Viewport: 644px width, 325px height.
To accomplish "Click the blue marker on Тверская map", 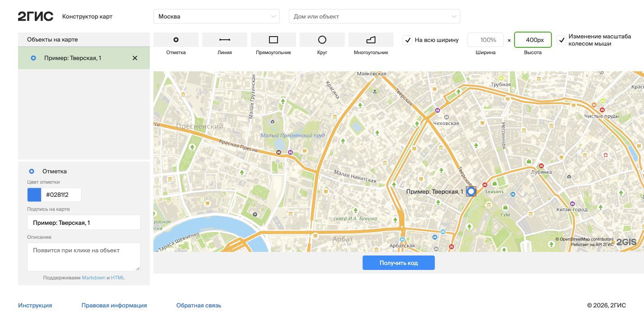I will pyautogui.click(x=471, y=192).
